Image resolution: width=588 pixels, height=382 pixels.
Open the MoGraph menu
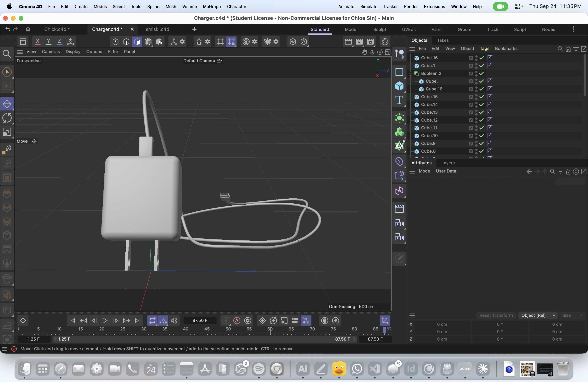tap(212, 6)
